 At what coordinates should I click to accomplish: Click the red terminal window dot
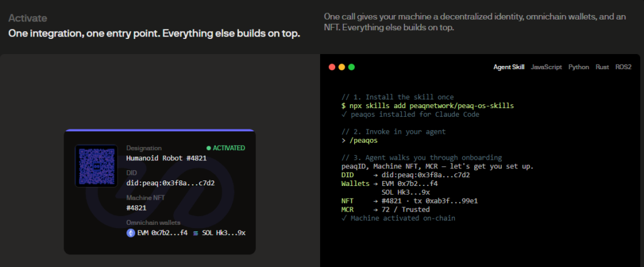pyautogui.click(x=332, y=67)
